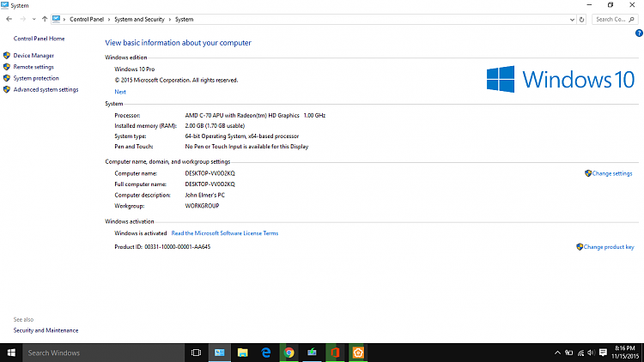
Task: Open the orange app taskbar icon
Action: pyautogui.click(x=358, y=353)
